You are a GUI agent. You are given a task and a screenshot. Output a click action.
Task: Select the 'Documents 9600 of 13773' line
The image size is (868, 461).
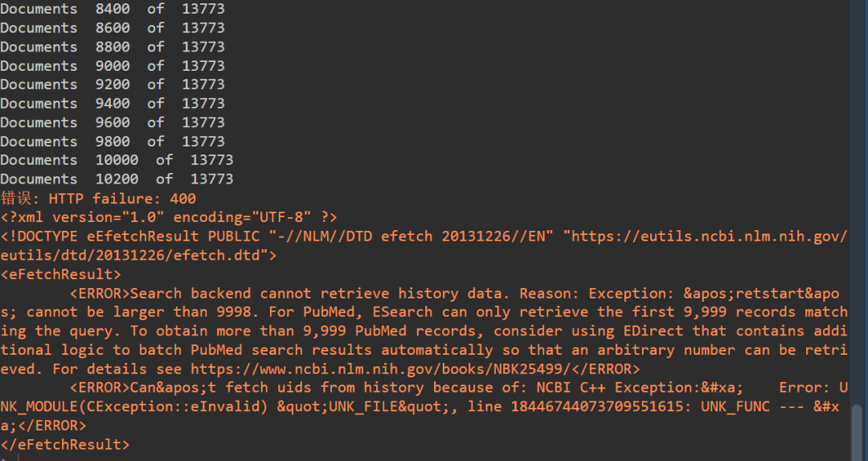coord(113,122)
